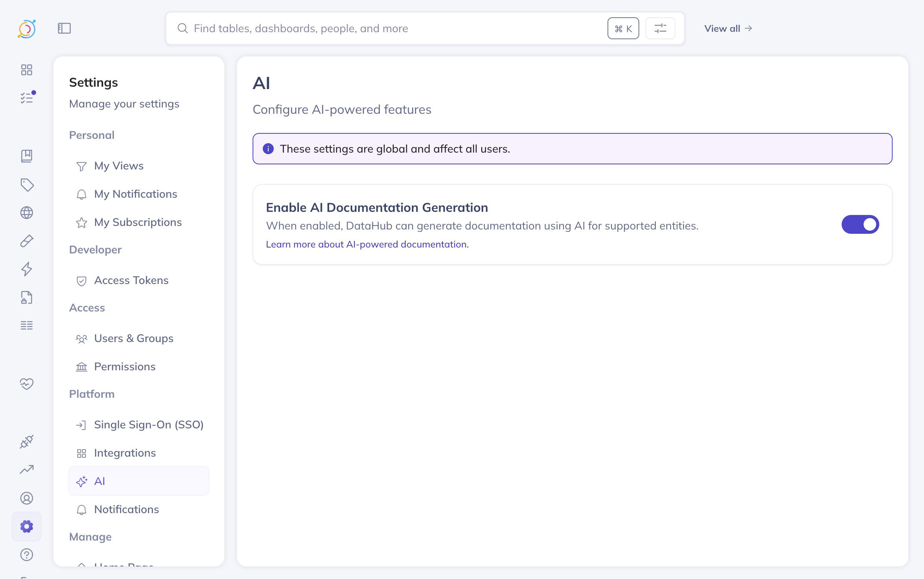
Task: Open the Domains globe icon in sidebar
Action: point(27,213)
